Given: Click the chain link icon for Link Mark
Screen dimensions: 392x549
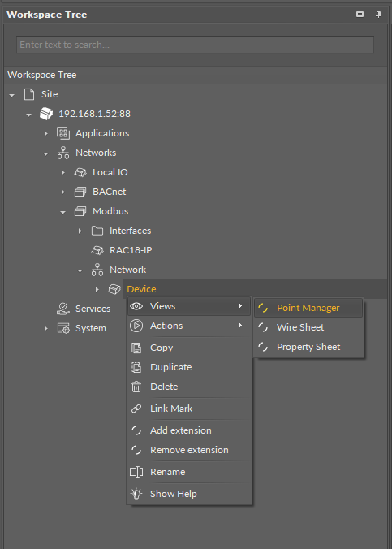Looking at the screenshot, I should tap(136, 409).
